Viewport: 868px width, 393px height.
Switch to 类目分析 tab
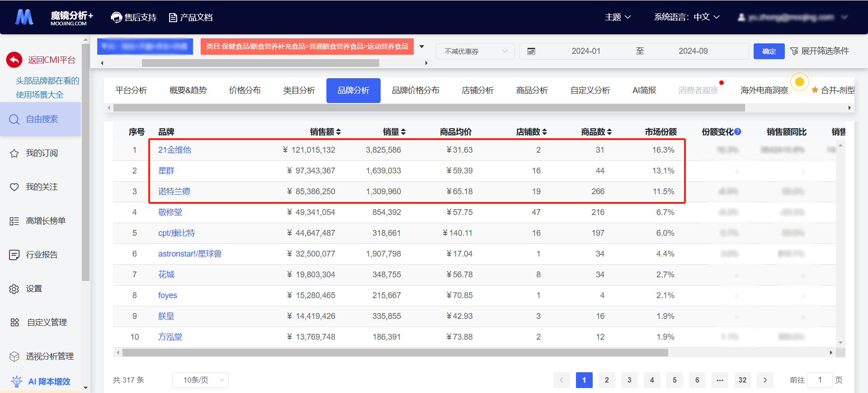tap(299, 90)
